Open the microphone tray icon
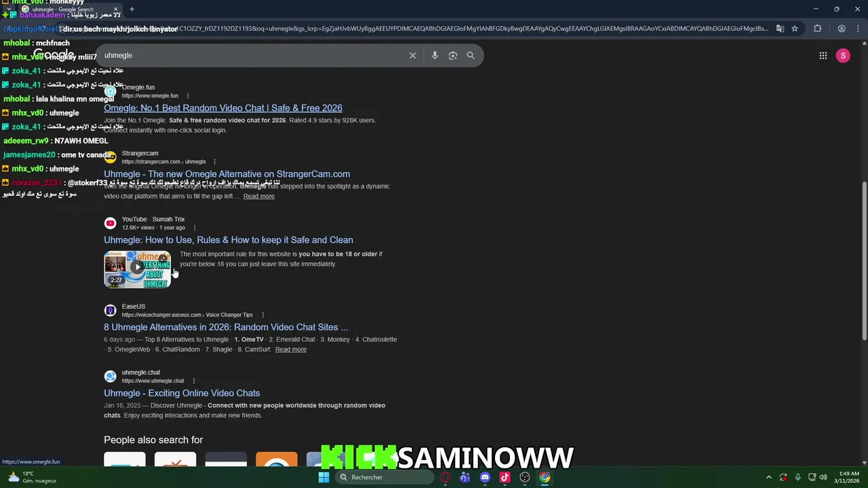Screen dimensions: 868x488 pos(797,477)
